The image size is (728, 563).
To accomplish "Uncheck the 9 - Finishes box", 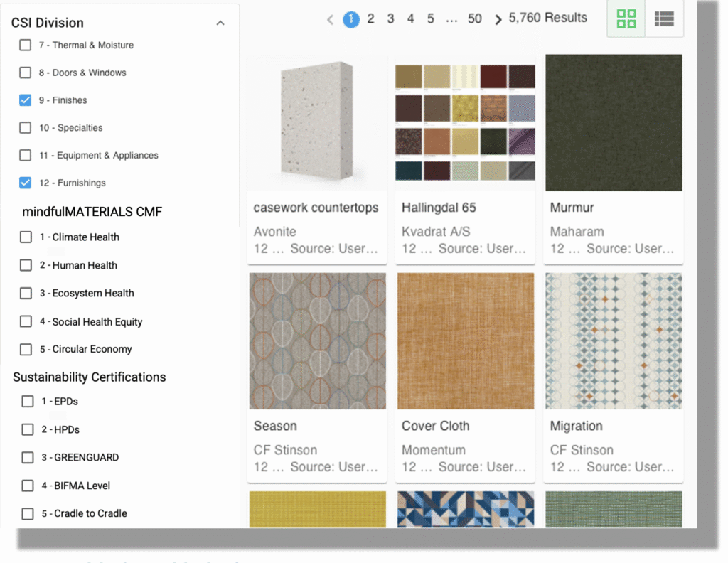I will tap(26, 100).
